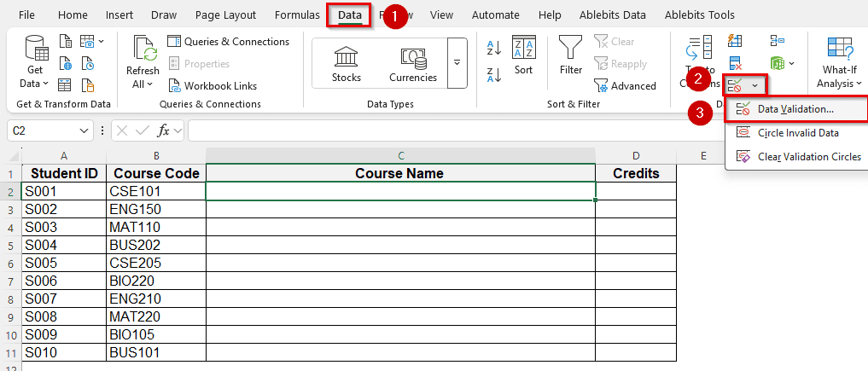Open the Queries & Connections pane
The width and height of the screenshot is (868, 371).
click(229, 42)
